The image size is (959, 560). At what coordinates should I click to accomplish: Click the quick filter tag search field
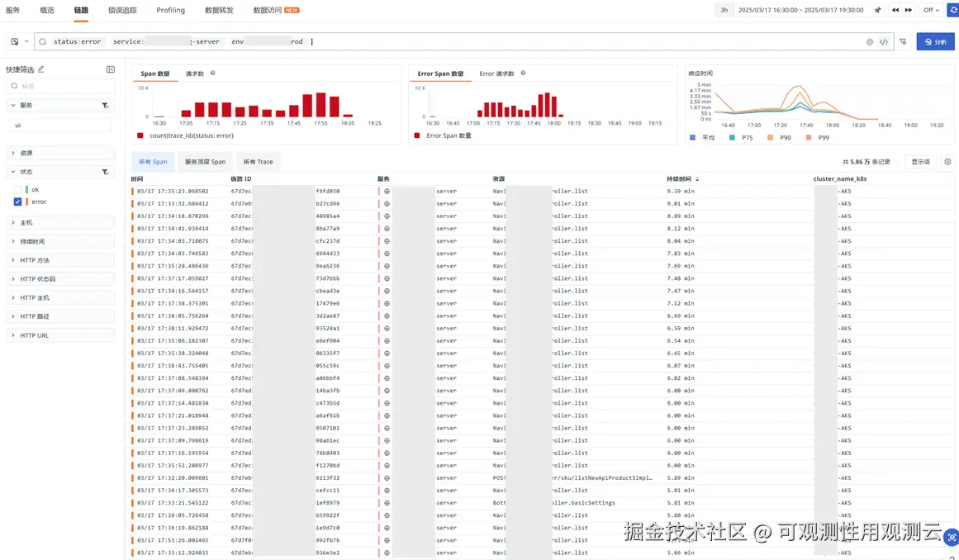coord(60,87)
